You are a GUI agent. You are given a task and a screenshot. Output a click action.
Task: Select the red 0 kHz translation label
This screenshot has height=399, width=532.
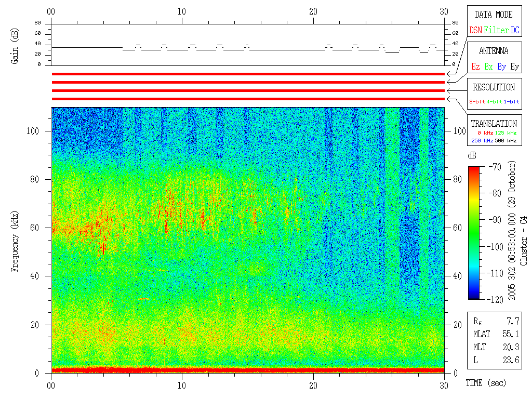click(485, 132)
